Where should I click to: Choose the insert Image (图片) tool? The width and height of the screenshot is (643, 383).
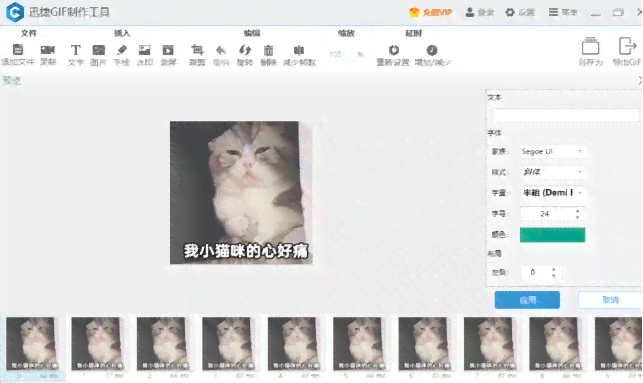[98, 50]
